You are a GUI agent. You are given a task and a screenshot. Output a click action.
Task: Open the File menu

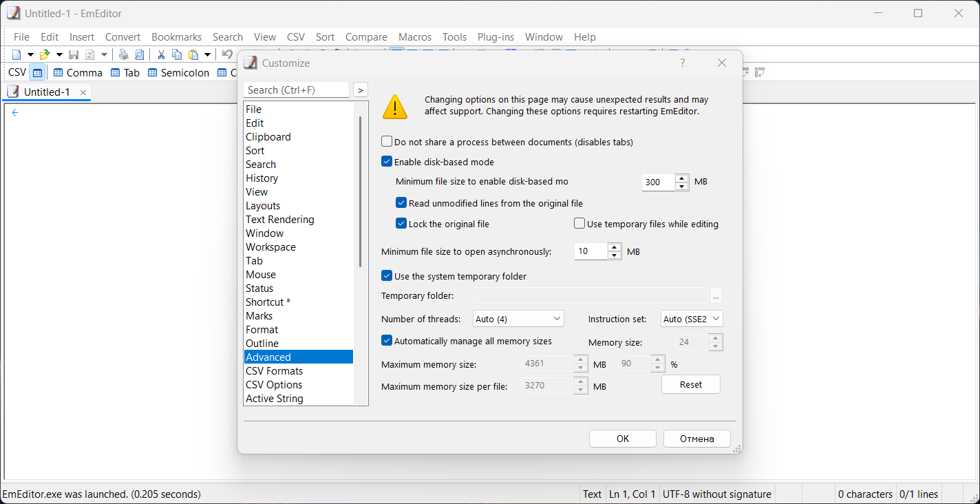(x=22, y=37)
